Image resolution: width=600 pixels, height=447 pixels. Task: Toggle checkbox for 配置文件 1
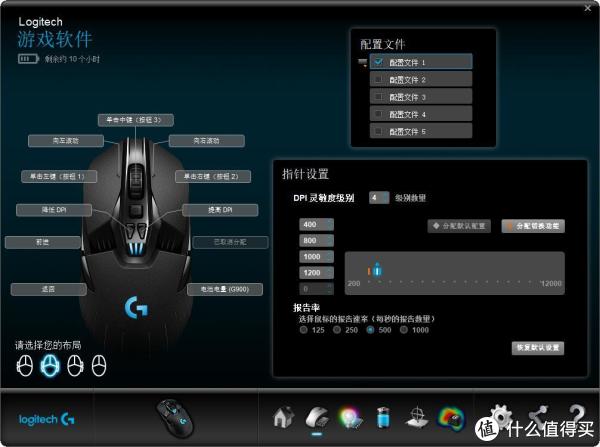(378, 62)
